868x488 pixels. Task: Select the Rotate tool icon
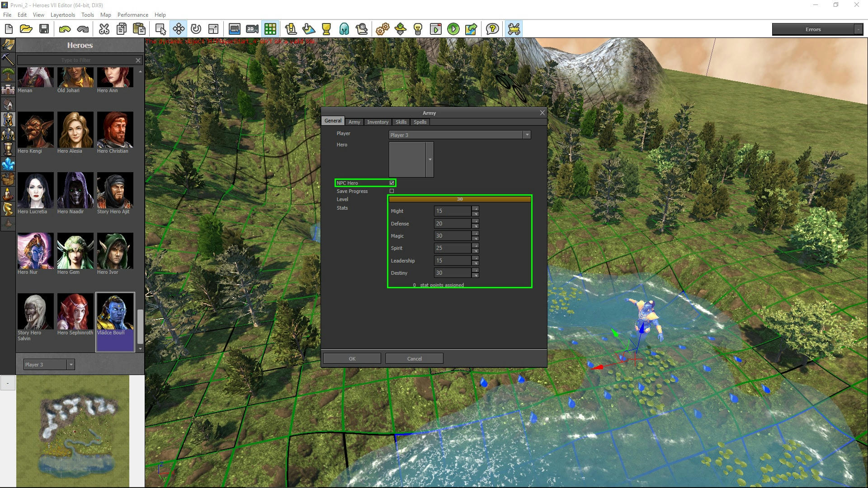[196, 29]
